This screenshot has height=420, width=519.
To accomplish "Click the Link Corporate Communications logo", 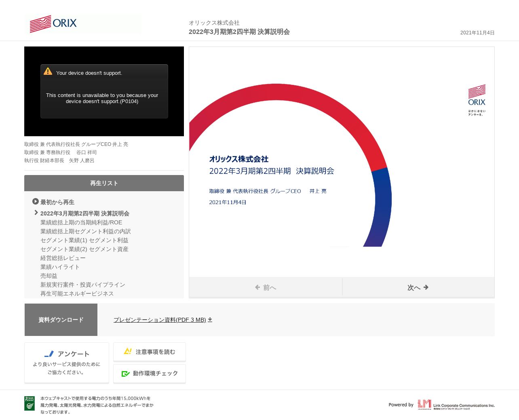I will click(x=456, y=405).
